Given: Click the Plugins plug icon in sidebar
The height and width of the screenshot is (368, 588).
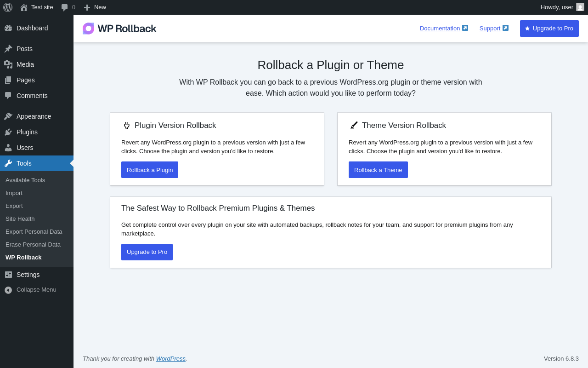Looking at the screenshot, I should (8, 132).
